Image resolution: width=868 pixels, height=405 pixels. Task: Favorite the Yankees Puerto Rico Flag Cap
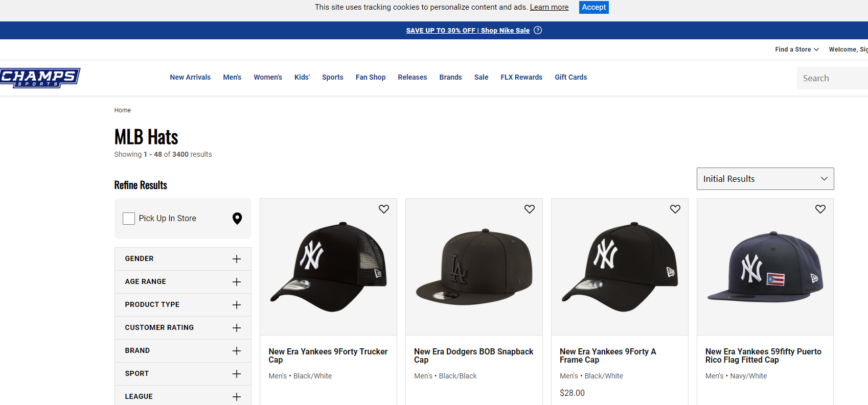pos(820,209)
